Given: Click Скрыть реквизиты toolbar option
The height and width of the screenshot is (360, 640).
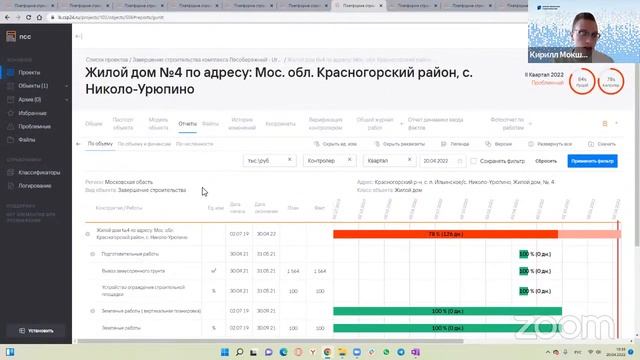Looking at the screenshot, I should click(x=400, y=144).
